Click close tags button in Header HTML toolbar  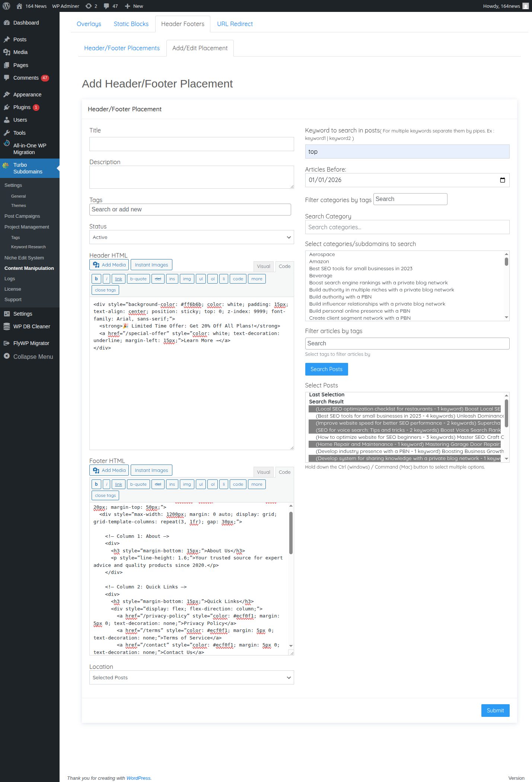pos(105,290)
